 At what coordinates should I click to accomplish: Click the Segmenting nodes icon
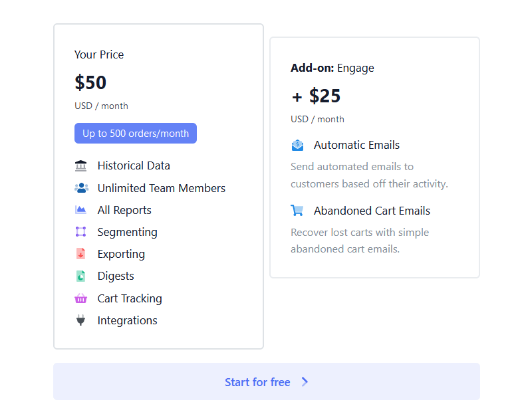80,232
